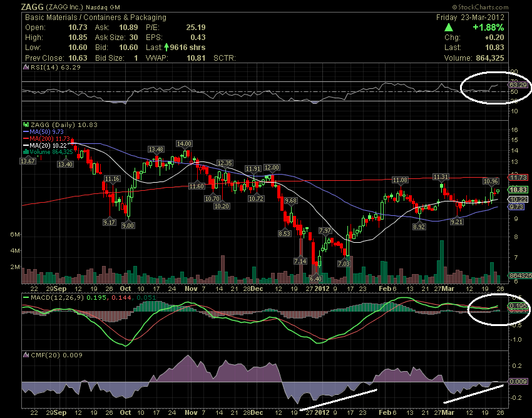
Task: Click the CMF(20) 0.009 panel label
Action: [56, 355]
